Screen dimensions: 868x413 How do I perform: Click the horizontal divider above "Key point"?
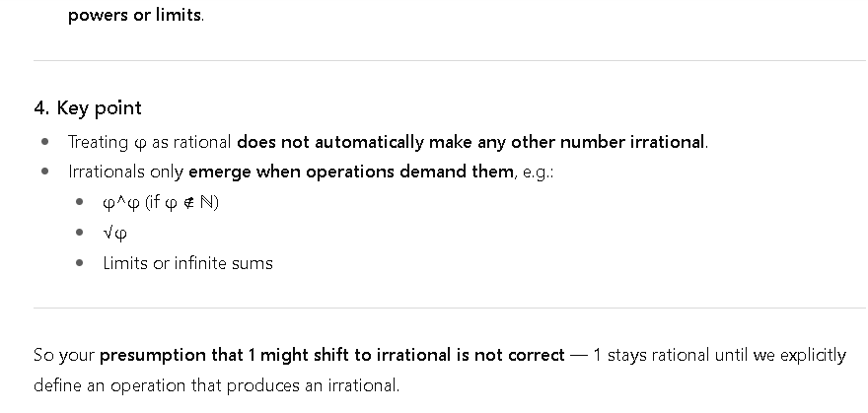tap(449, 61)
